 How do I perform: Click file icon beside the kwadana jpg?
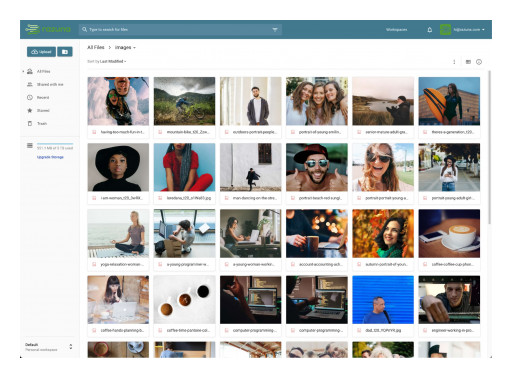coord(160,198)
